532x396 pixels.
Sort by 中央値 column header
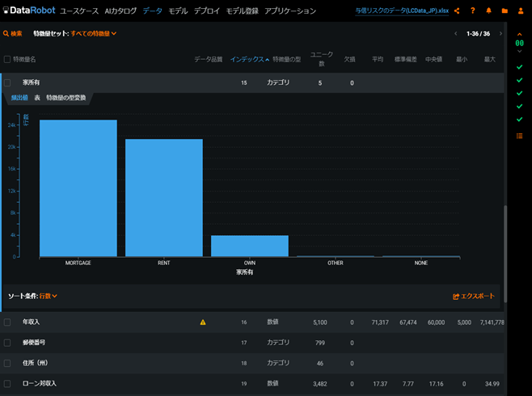[433, 59]
